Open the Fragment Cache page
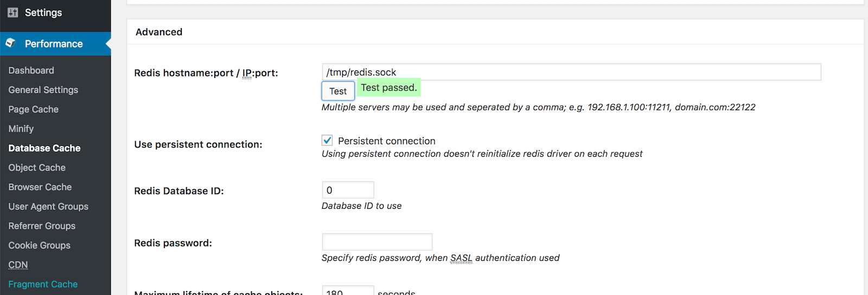868x295 pixels. pyautogui.click(x=43, y=284)
